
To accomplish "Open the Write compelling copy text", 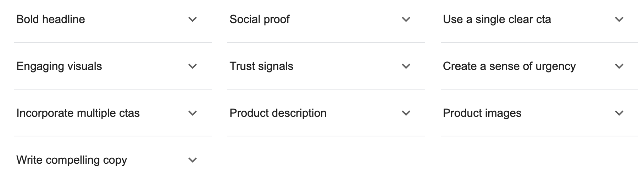I will click(72, 160).
